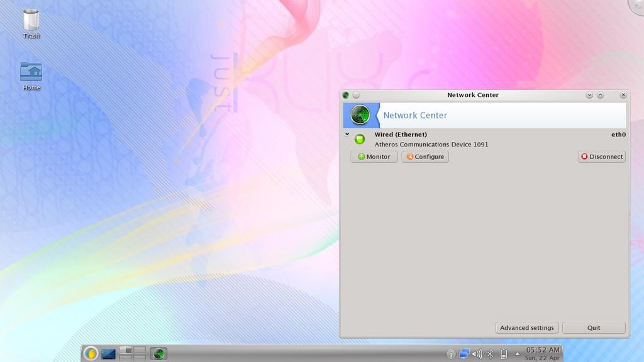Click the Monitor button

(x=374, y=156)
